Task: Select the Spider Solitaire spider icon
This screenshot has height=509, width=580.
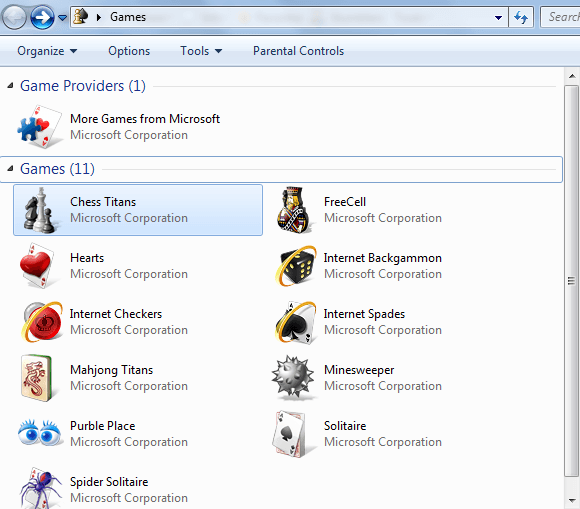Action: click(41, 488)
